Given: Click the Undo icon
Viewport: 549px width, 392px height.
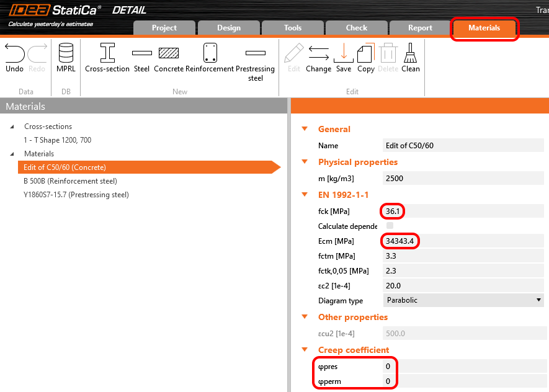Looking at the screenshot, I should tap(14, 54).
